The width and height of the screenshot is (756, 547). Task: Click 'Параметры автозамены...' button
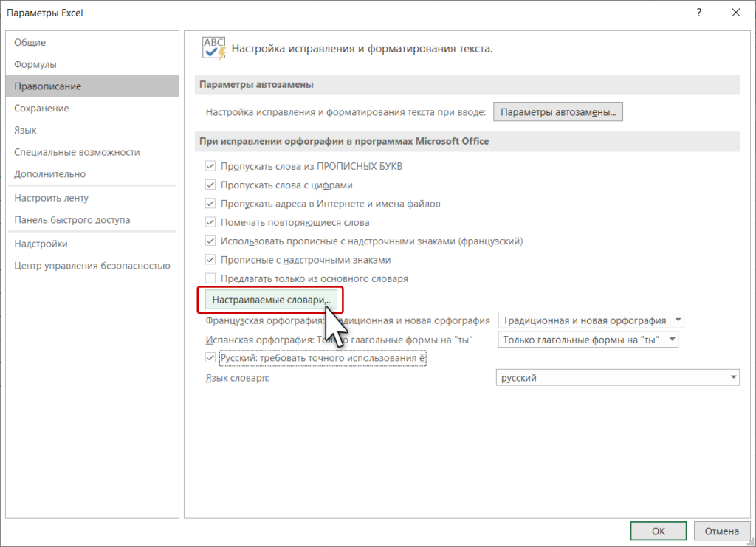click(x=558, y=111)
